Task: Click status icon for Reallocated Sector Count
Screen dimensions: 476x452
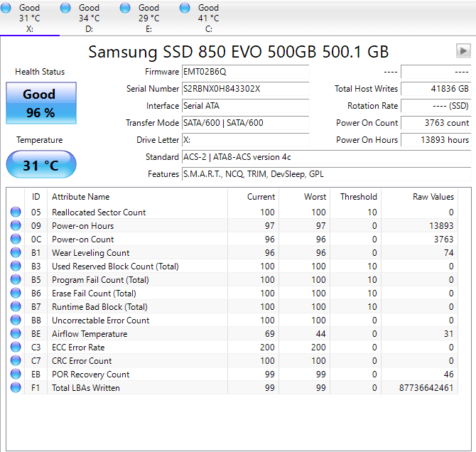Action: (16, 212)
